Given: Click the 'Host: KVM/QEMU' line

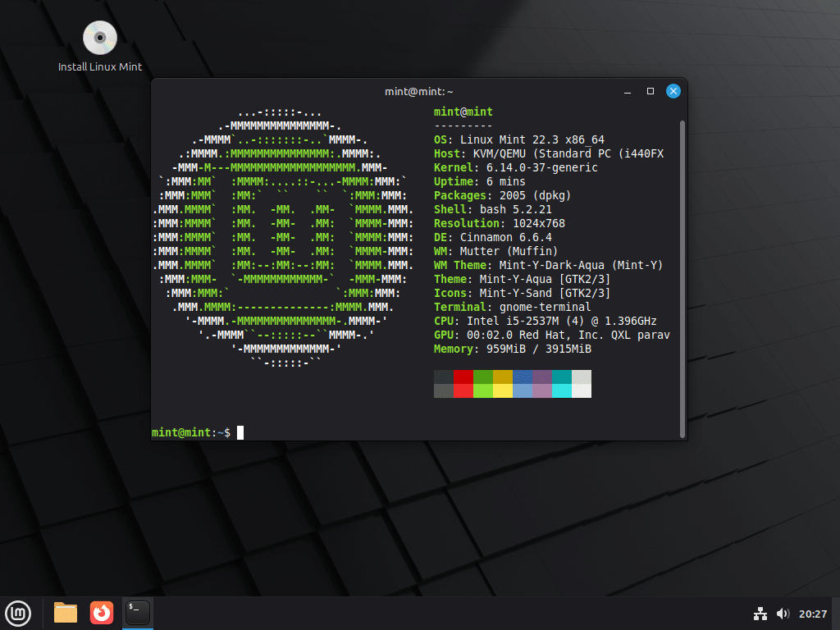Looking at the screenshot, I should click(x=549, y=153).
